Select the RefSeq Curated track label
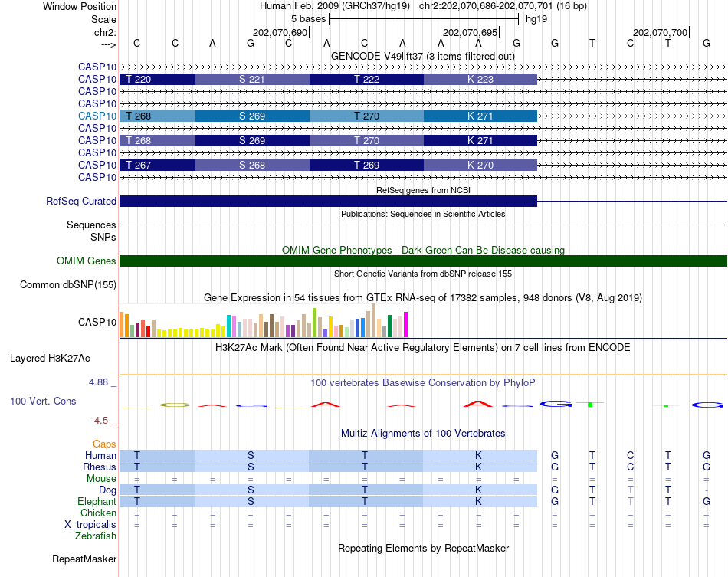 click(x=81, y=201)
